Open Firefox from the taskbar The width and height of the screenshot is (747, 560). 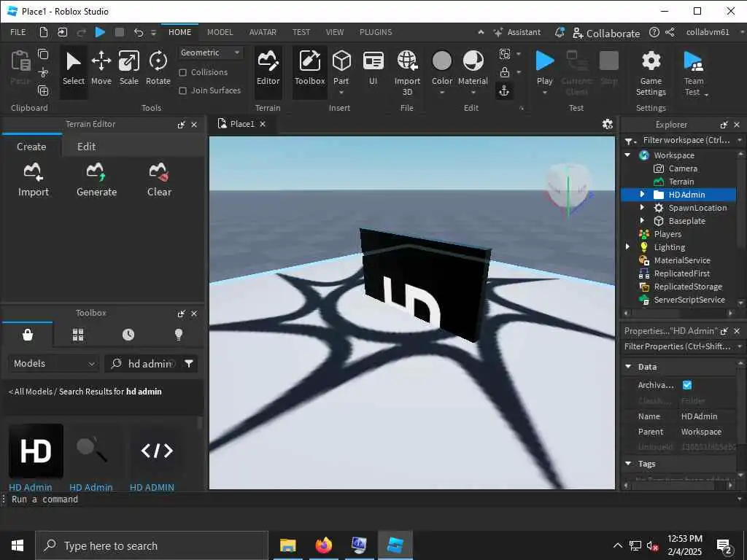323,545
